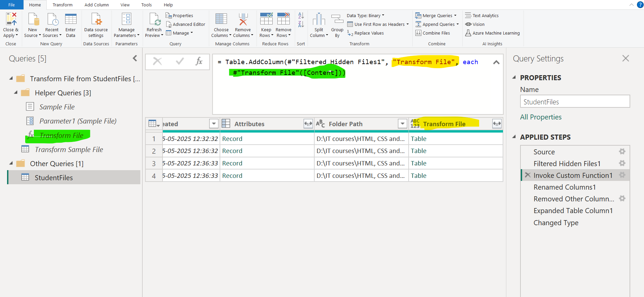Image resolution: width=644 pixels, height=297 pixels.
Task: Click the query Name input field
Action: click(x=574, y=102)
